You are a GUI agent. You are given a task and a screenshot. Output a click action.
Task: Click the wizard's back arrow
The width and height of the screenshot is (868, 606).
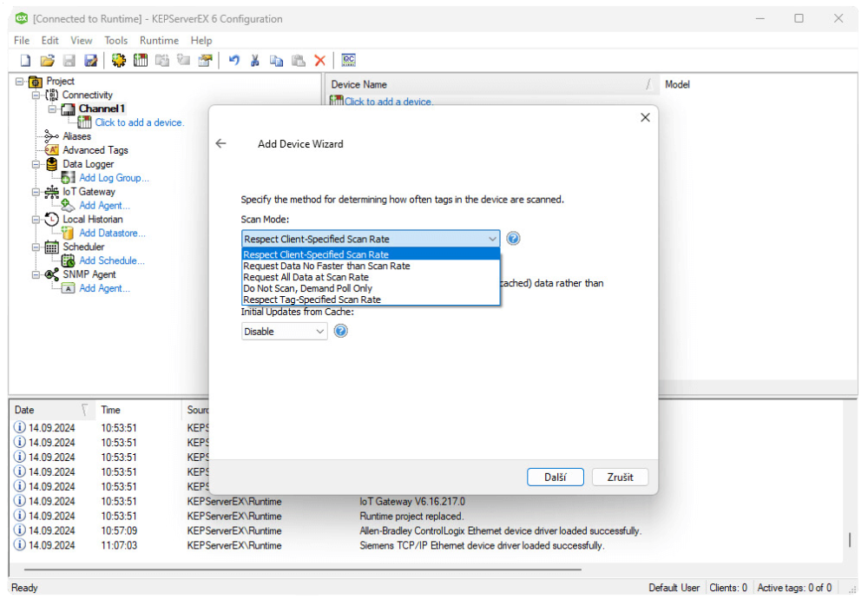point(220,143)
